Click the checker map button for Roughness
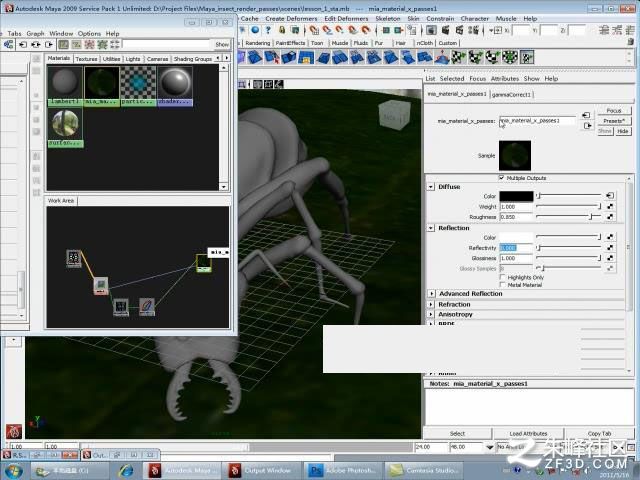640x480 pixels. click(610, 217)
